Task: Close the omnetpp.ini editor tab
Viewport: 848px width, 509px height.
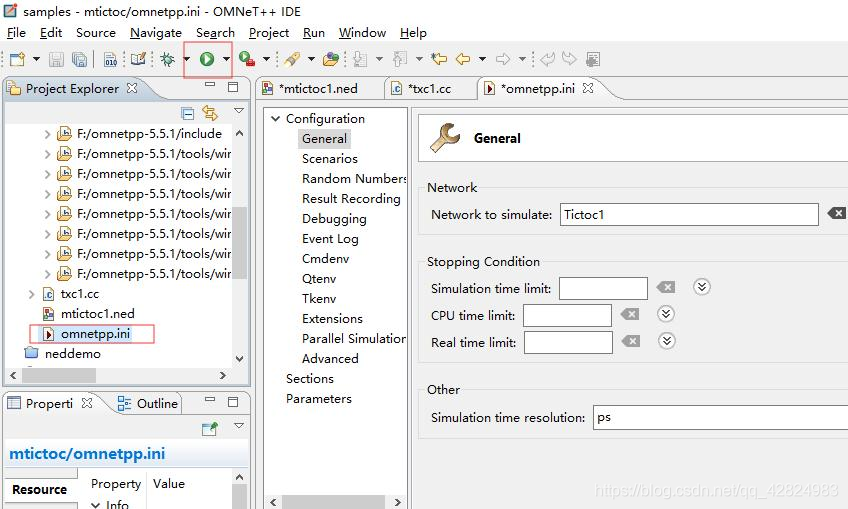Action: tap(588, 88)
